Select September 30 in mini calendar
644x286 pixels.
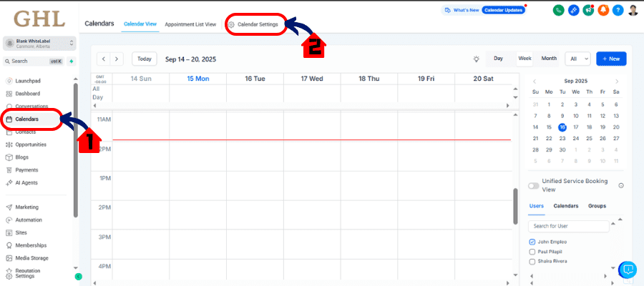click(562, 149)
